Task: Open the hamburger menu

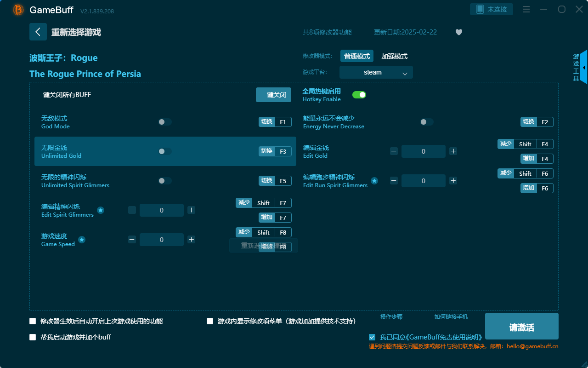Action: pyautogui.click(x=526, y=9)
